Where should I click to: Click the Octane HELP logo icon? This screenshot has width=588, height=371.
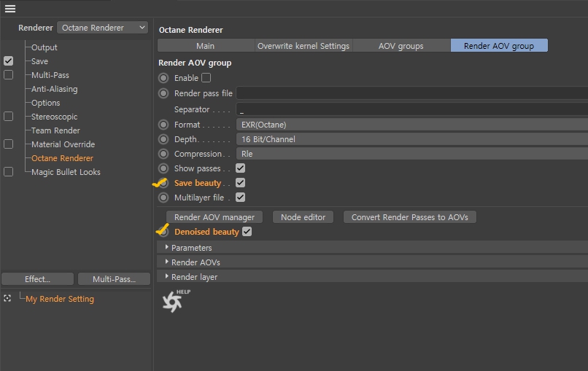coord(177,300)
